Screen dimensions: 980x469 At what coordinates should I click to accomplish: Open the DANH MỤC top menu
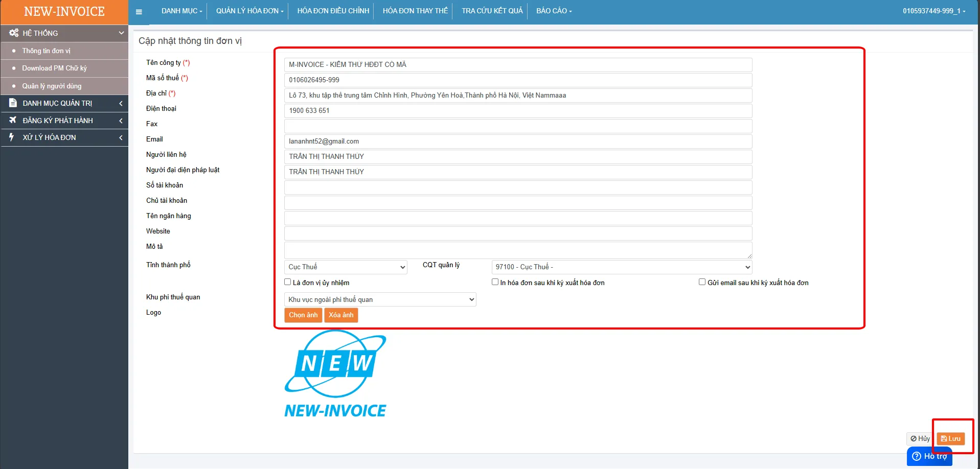[182, 11]
